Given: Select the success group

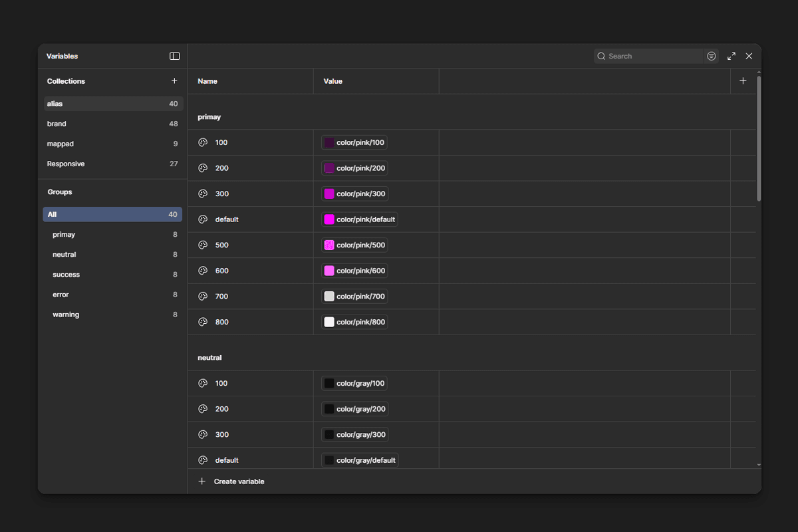Looking at the screenshot, I should pyautogui.click(x=66, y=275).
